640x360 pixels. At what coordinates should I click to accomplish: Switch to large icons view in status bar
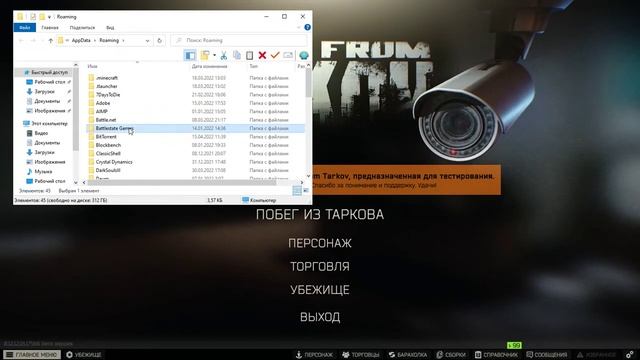pyautogui.click(x=306, y=191)
